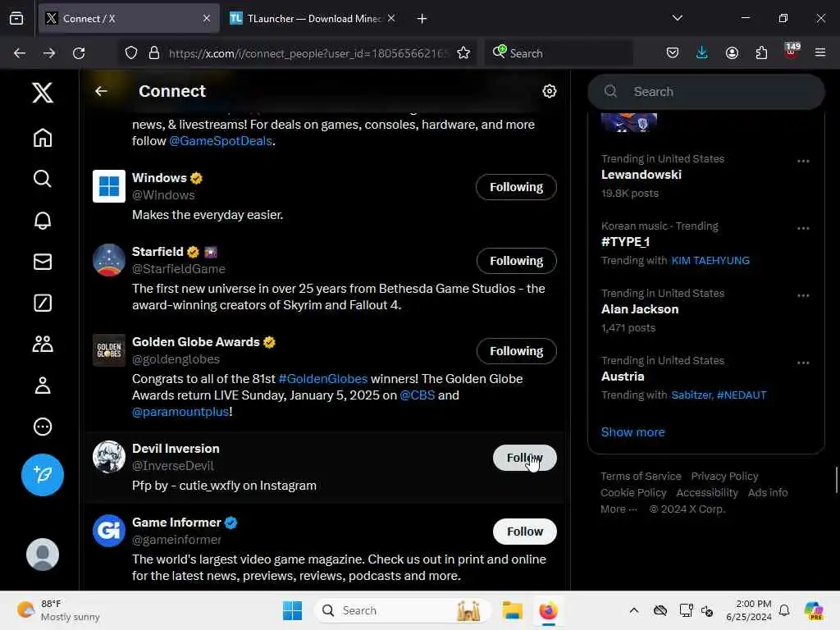Click the page scrollbar thumb
840x630 pixels.
(836, 480)
